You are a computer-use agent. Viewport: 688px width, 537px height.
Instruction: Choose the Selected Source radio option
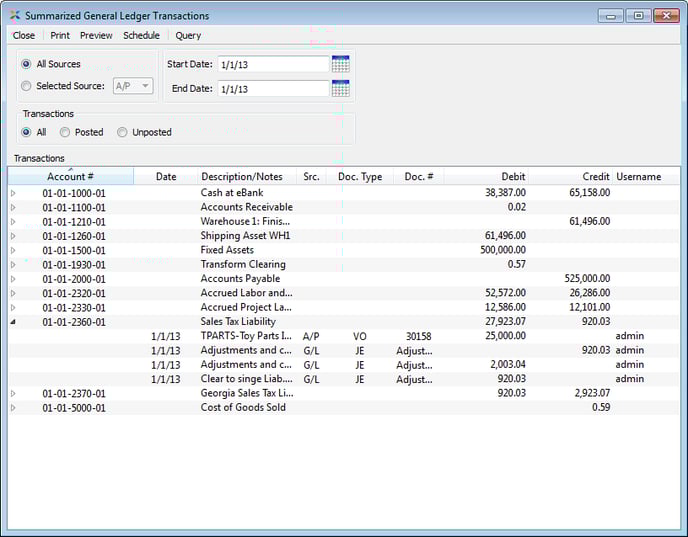(27, 86)
